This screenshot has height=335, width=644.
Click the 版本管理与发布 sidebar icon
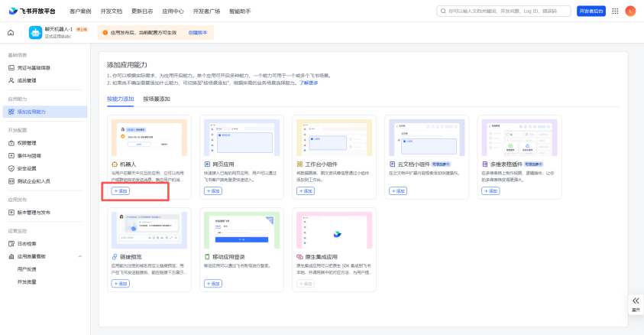coord(11,213)
